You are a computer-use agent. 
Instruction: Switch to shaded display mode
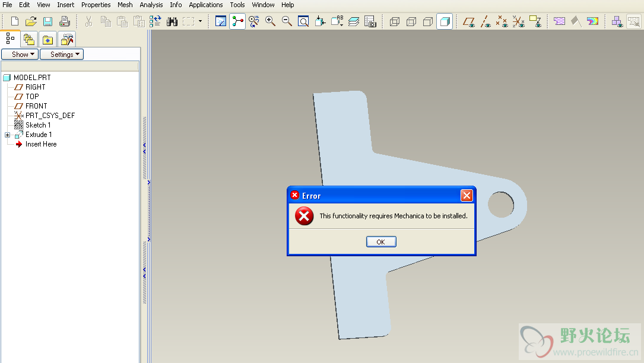click(x=445, y=21)
